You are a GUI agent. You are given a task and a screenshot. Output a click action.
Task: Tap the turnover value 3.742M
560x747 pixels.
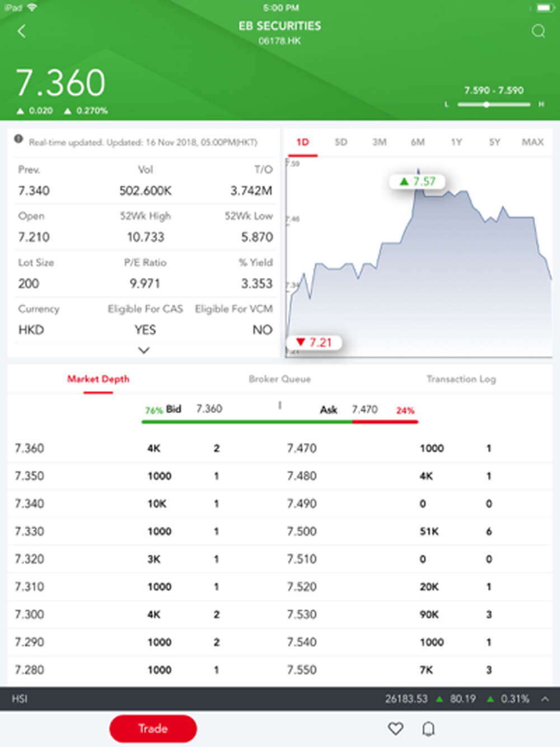251,191
